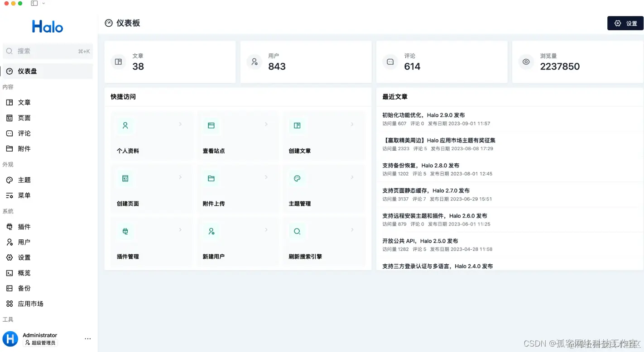The height and width of the screenshot is (352, 644).
Task: Click the 搜索 search input field
Action: coord(45,51)
